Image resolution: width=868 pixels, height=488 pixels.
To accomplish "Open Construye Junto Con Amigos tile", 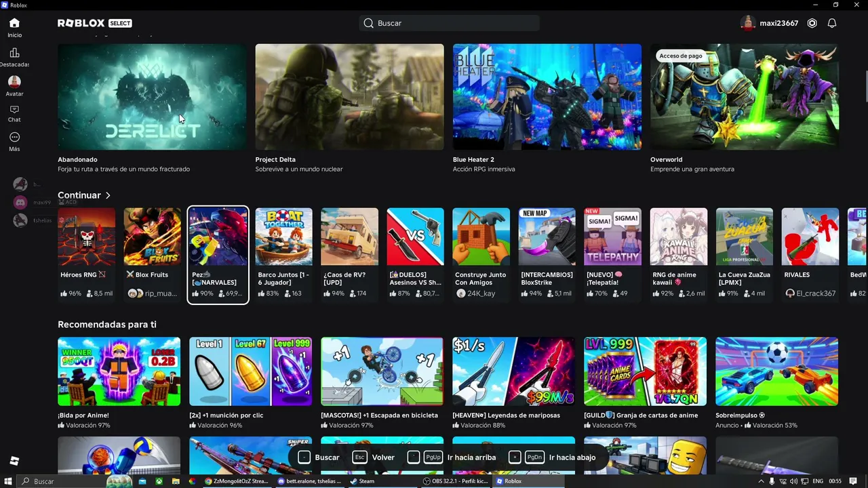I will tap(481, 254).
